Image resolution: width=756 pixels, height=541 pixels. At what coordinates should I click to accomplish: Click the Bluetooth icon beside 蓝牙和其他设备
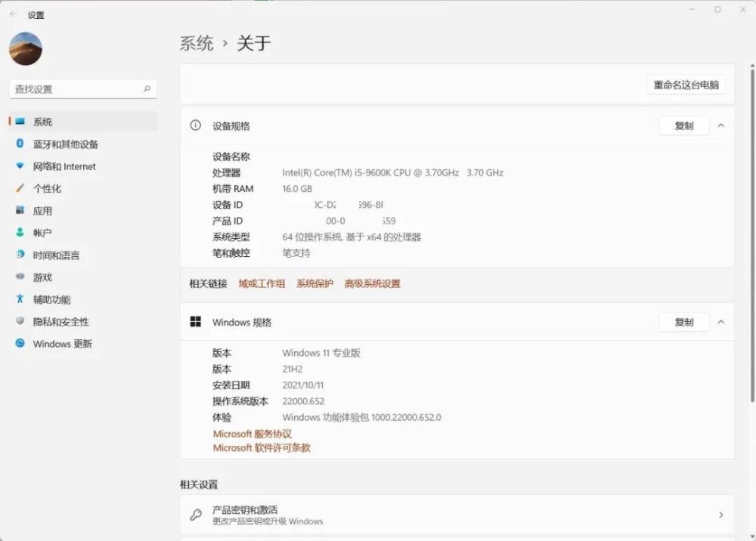pos(20,144)
